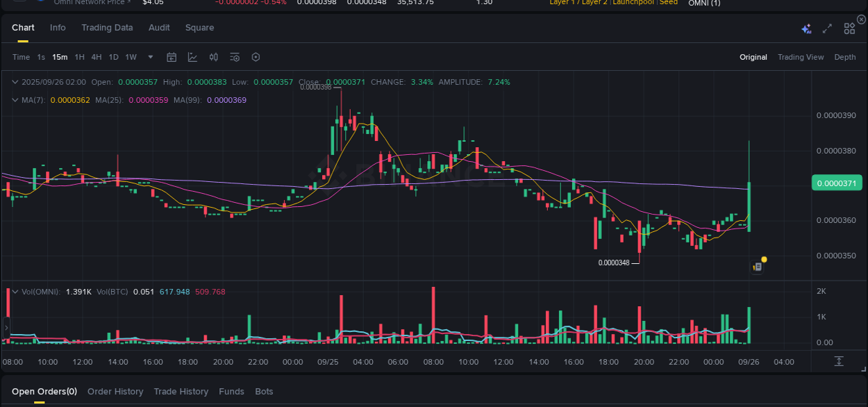Switch to Depth chart view
Image resolution: width=868 pixels, height=407 pixels.
[845, 57]
